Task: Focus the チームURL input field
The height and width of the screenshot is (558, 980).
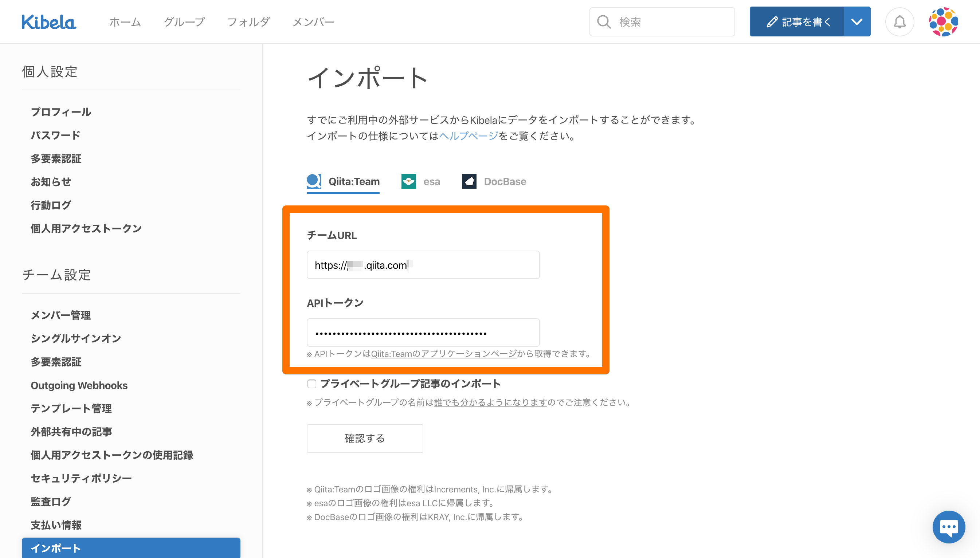Action: pos(423,265)
